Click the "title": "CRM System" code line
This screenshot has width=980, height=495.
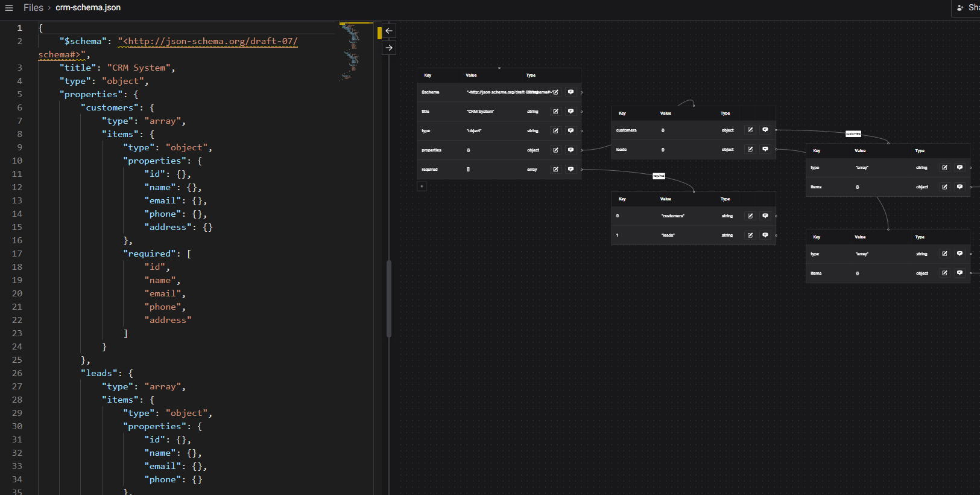pyautogui.click(x=117, y=68)
